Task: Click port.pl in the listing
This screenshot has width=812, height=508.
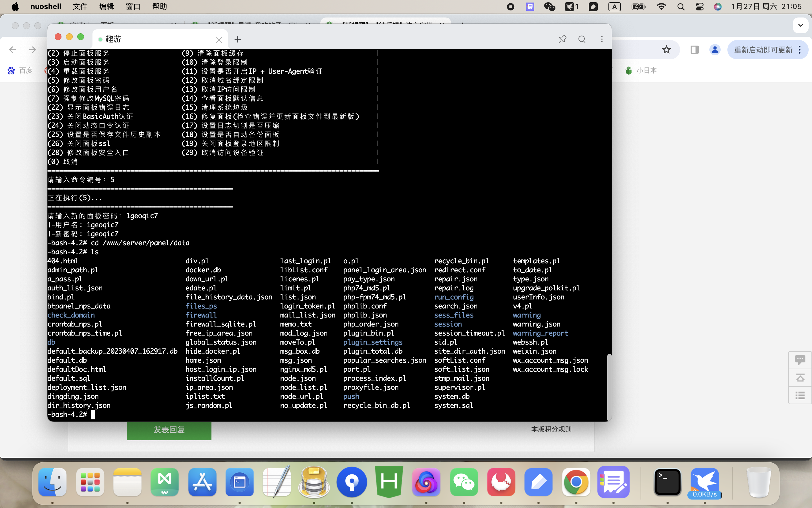Action: tap(357, 369)
